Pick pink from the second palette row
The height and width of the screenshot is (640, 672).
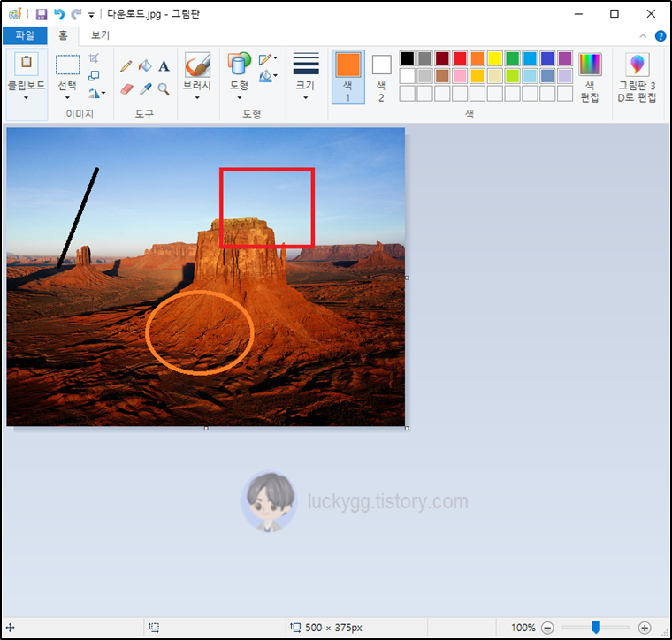click(x=460, y=76)
